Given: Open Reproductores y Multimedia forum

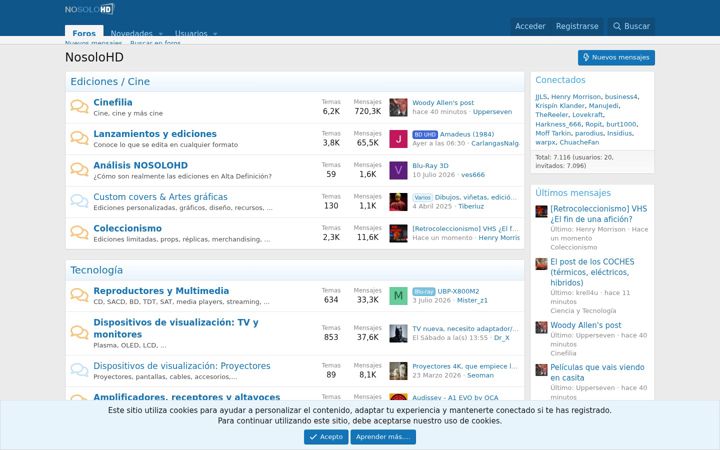Looking at the screenshot, I should pyautogui.click(x=161, y=291).
